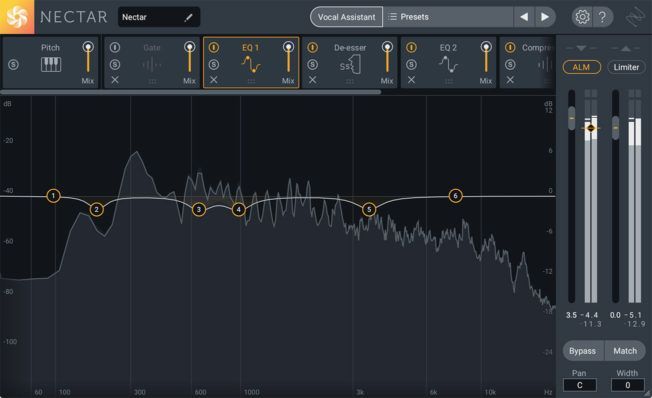Viewport: 652px width, 398px height.
Task: Go to next preset arrow
Action: tap(545, 17)
